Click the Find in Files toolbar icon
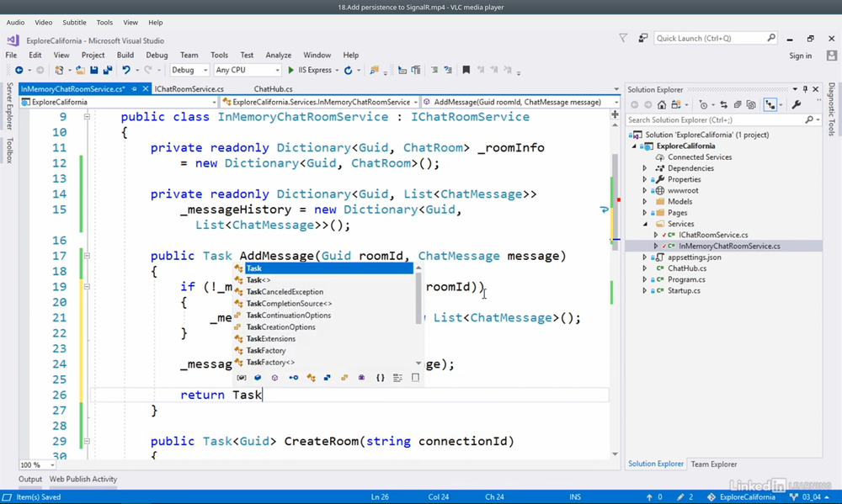 click(x=375, y=70)
